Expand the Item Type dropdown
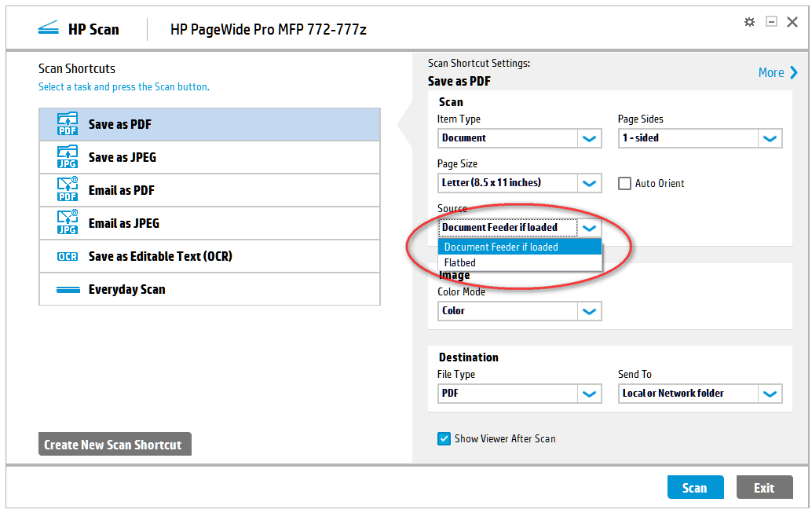The image size is (812, 513). click(589, 138)
